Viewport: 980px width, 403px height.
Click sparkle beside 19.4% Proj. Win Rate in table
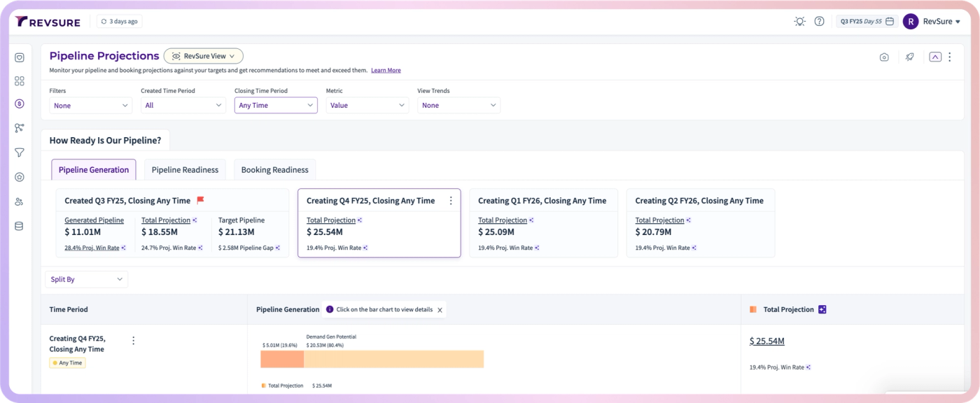(808, 367)
